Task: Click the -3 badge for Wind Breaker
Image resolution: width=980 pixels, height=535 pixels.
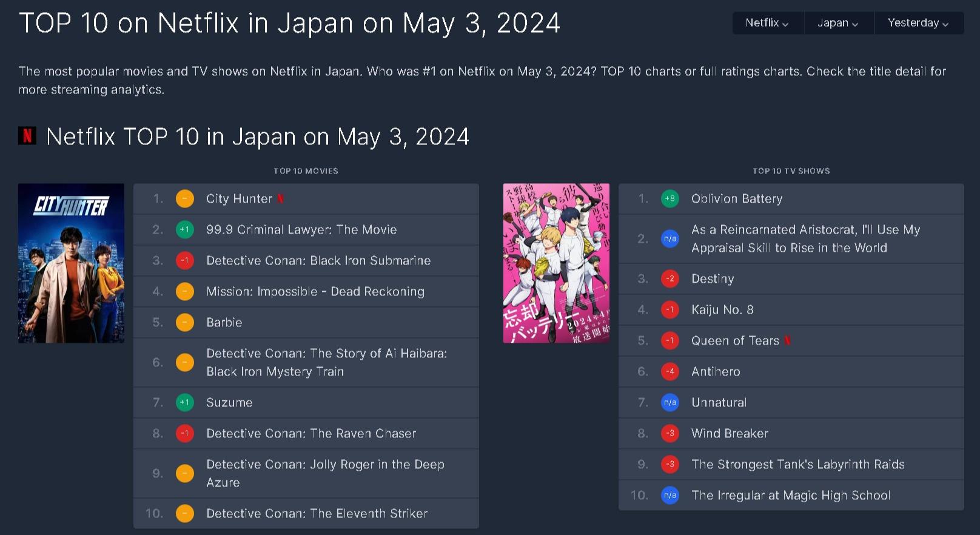Action: point(670,434)
